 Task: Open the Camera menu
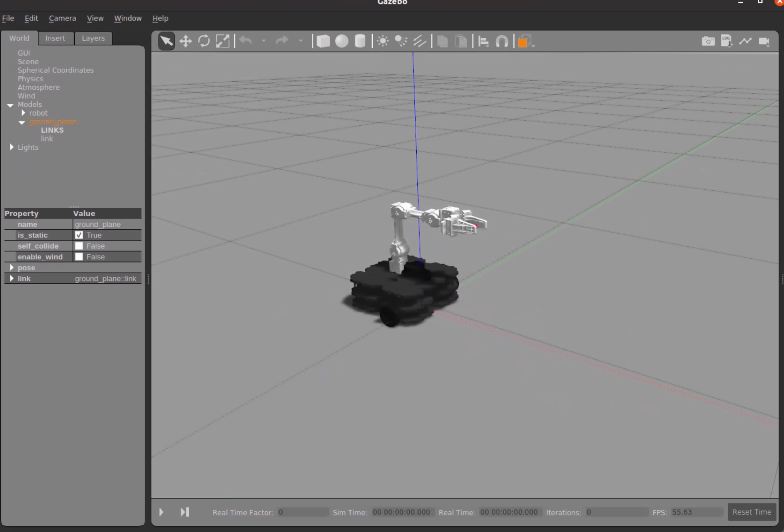coord(62,18)
